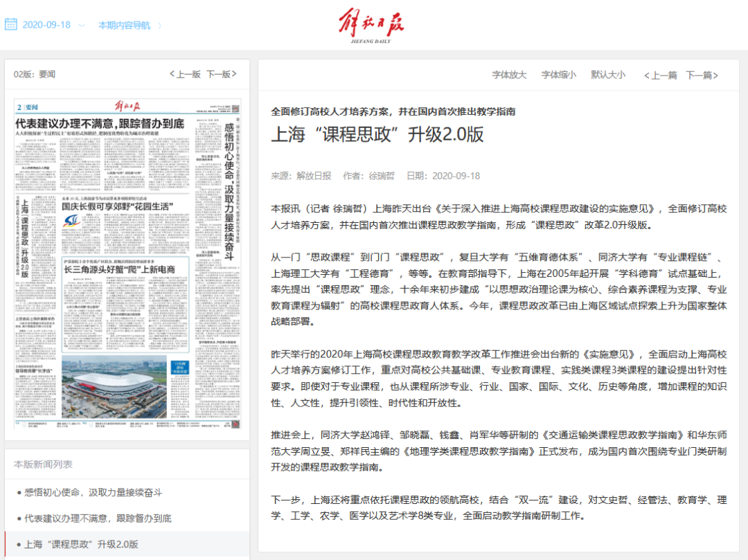This screenshot has height=560, width=748.
Task: Open news list item 感悟初心使命，汲取力量接续奋斗
Action: (93, 492)
